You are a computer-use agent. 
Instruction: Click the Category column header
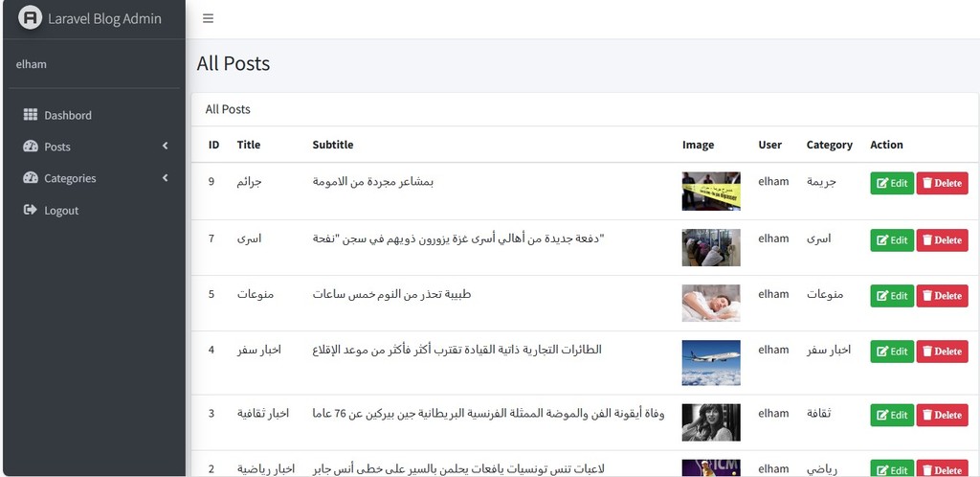pos(830,145)
